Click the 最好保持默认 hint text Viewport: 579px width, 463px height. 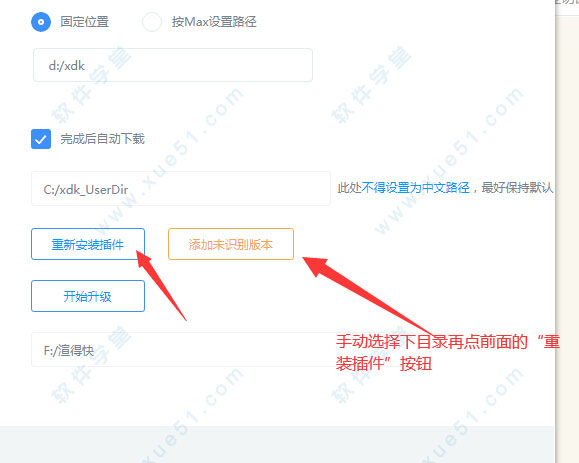pyautogui.click(x=517, y=188)
